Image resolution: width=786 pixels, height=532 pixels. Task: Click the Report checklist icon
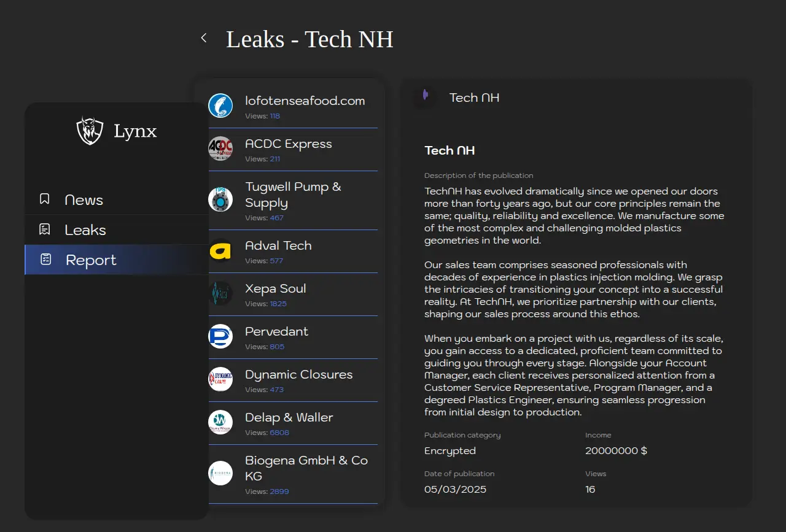[x=46, y=260]
